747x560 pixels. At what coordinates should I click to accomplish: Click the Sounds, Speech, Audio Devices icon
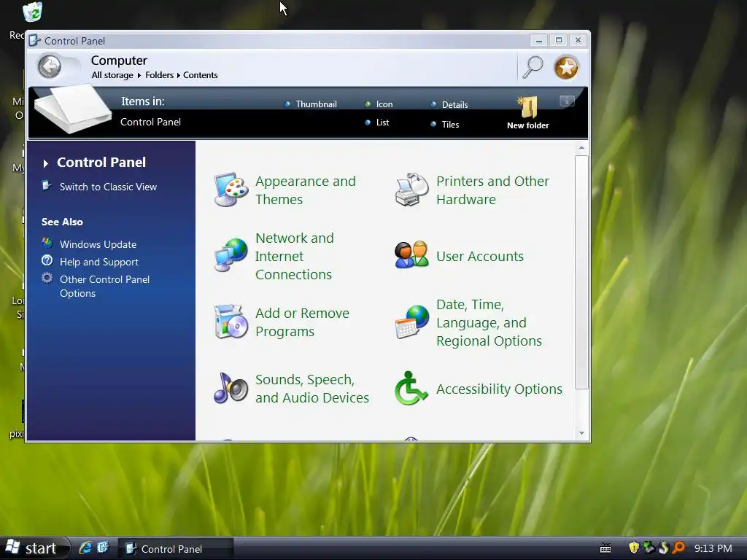point(231,388)
